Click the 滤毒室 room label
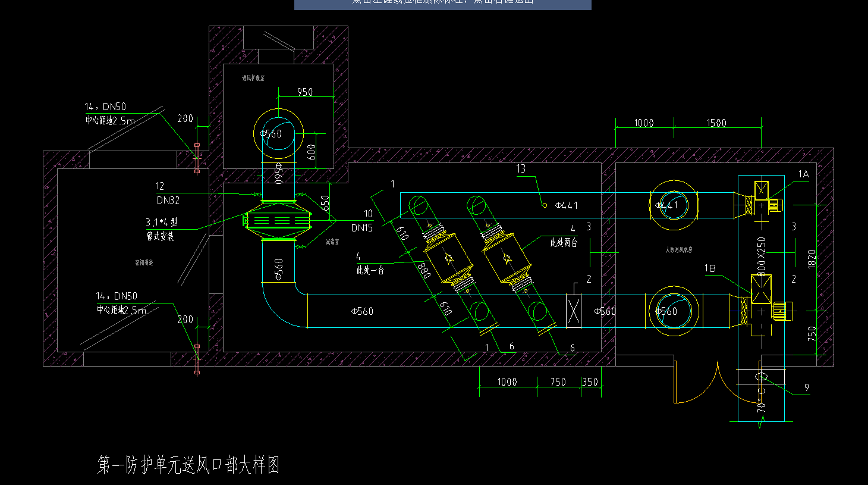The image size is (868, 485). tap(332, 242)
